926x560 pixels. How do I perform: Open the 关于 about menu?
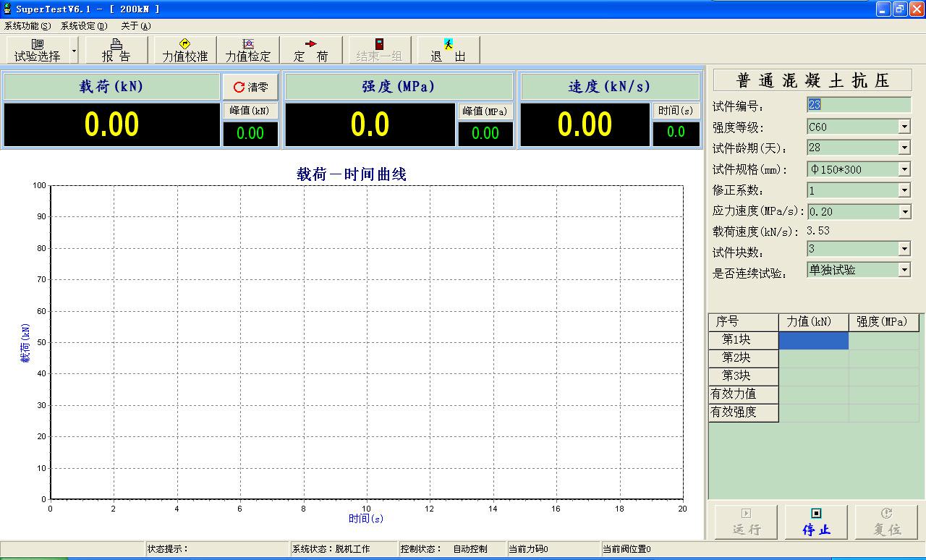135,26
